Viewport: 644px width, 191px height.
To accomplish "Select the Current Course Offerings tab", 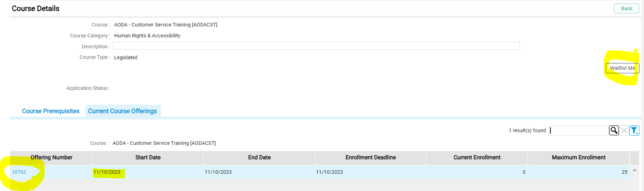I will click(123, 111).
